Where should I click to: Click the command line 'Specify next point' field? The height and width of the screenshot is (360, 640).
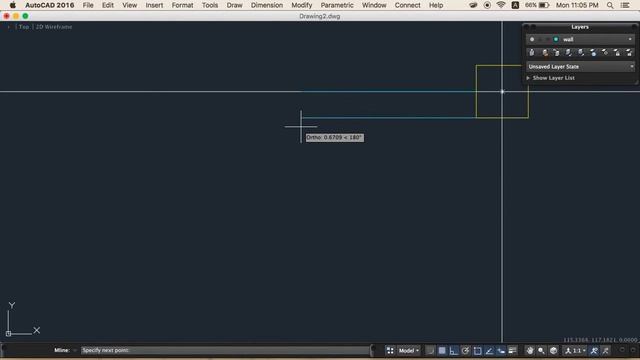[x=225, y=350]
